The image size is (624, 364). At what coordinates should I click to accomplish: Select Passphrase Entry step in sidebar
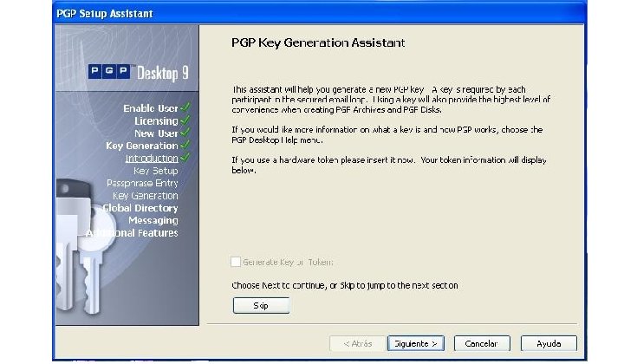click(x=142, y=183)
